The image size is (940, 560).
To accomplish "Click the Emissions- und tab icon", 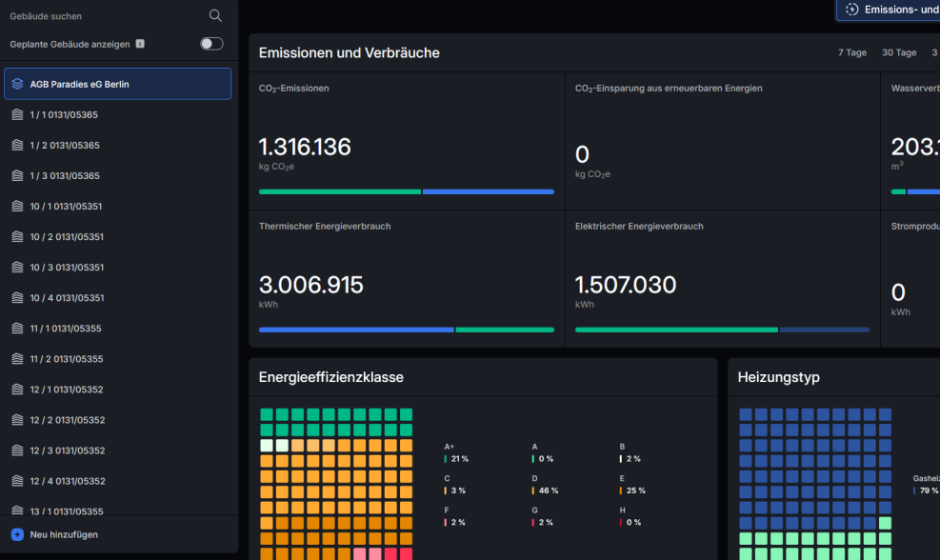I will pyautogui.click(x=852, y=10).
